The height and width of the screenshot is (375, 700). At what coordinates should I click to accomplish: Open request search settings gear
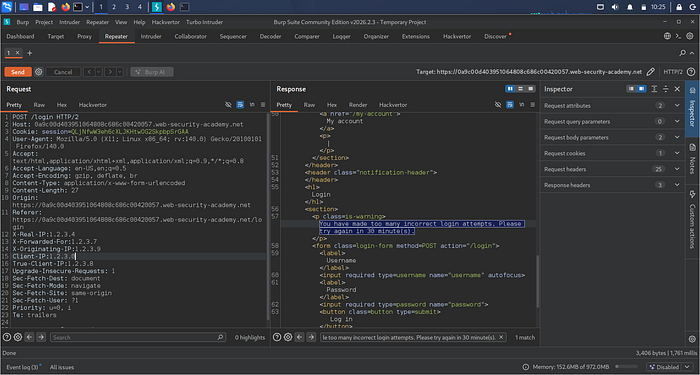click(x=18, y=338)
